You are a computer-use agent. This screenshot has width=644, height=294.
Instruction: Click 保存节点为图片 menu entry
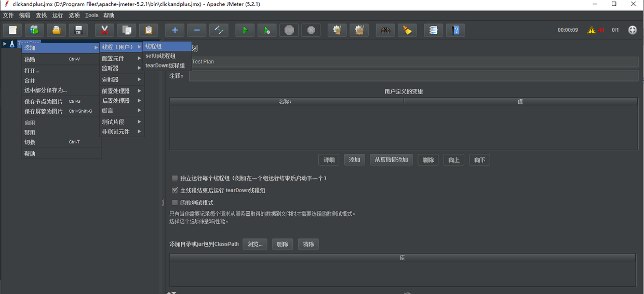coord(61,102)
